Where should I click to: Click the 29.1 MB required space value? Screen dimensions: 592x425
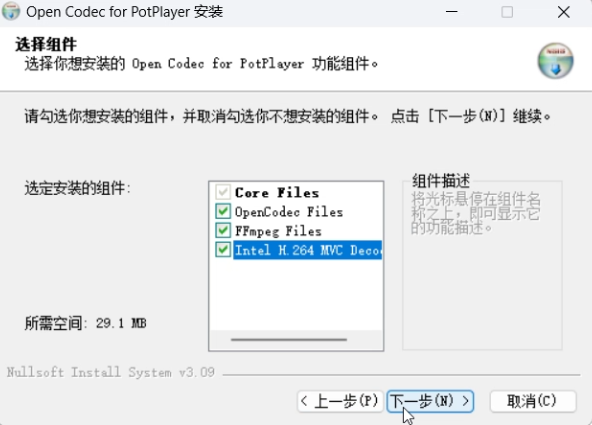tap(121, 323)
